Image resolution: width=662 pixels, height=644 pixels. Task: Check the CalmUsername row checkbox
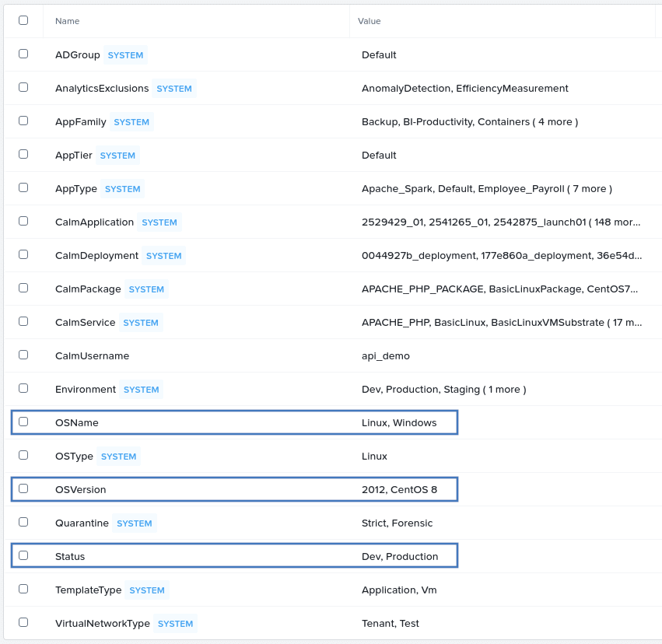tap(23, 355)
